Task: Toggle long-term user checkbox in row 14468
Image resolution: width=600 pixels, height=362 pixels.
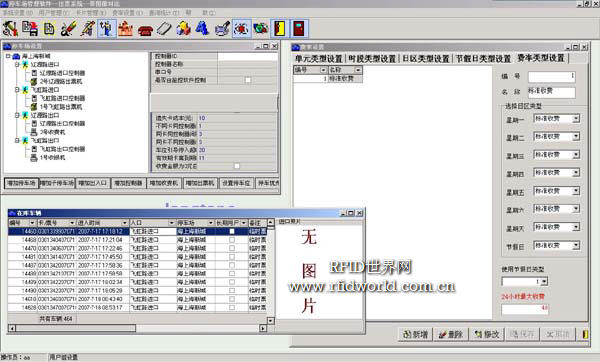Action: pos(232,240)
